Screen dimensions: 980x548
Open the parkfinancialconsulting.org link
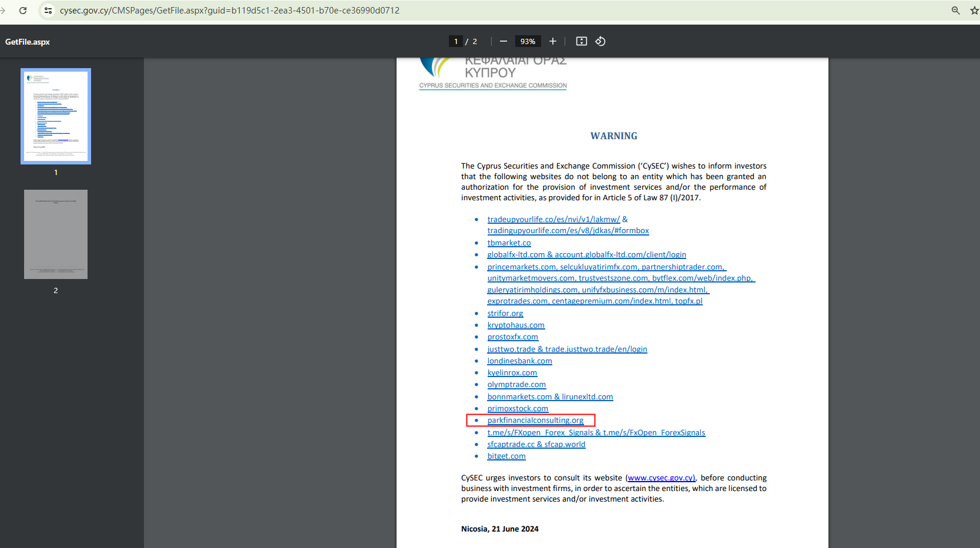[x=535, y=421]
